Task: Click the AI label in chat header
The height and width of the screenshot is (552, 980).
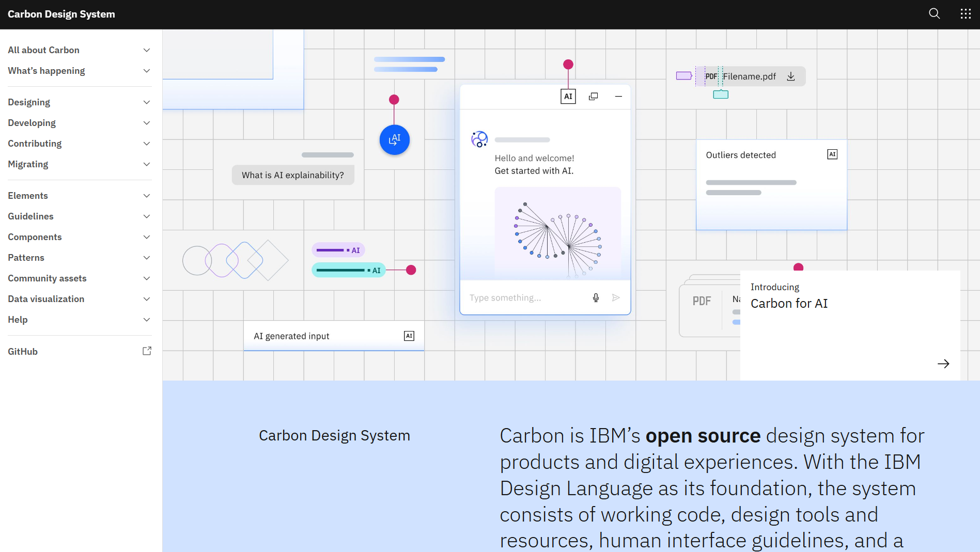Action: [x=568, y=97]
